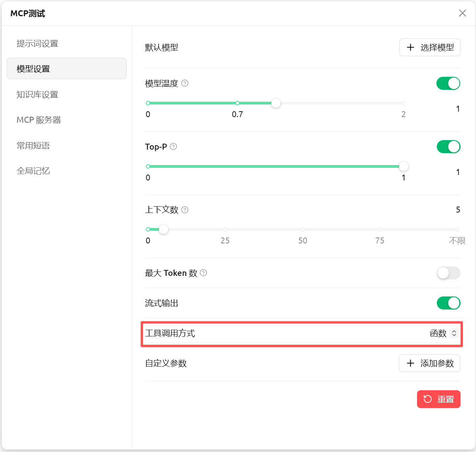Click the 选择模型 button

[x=430, y=47]
